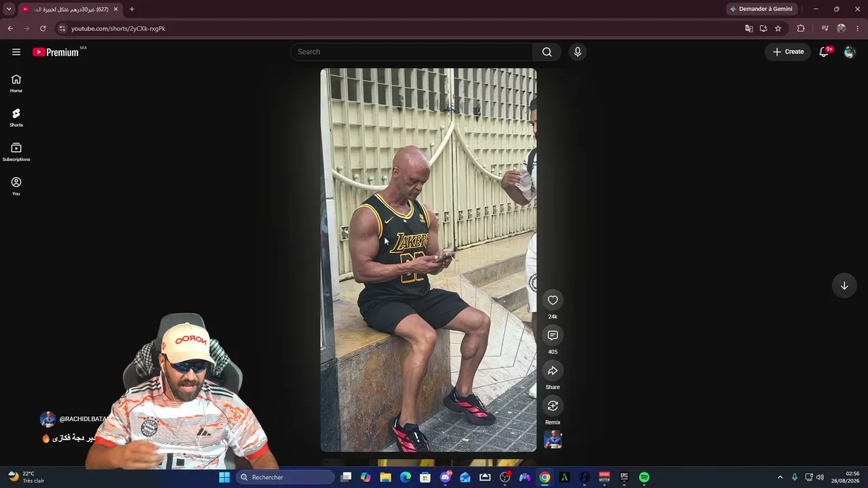
Task: Open the YouTube account avatar menu
Action: (850, 52)
